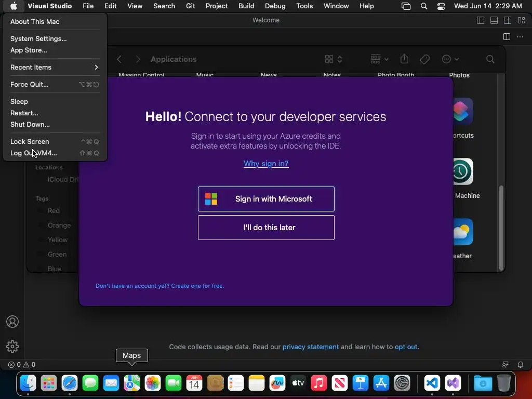
Task: Go forward in Finder window
Action: [138, 59]
